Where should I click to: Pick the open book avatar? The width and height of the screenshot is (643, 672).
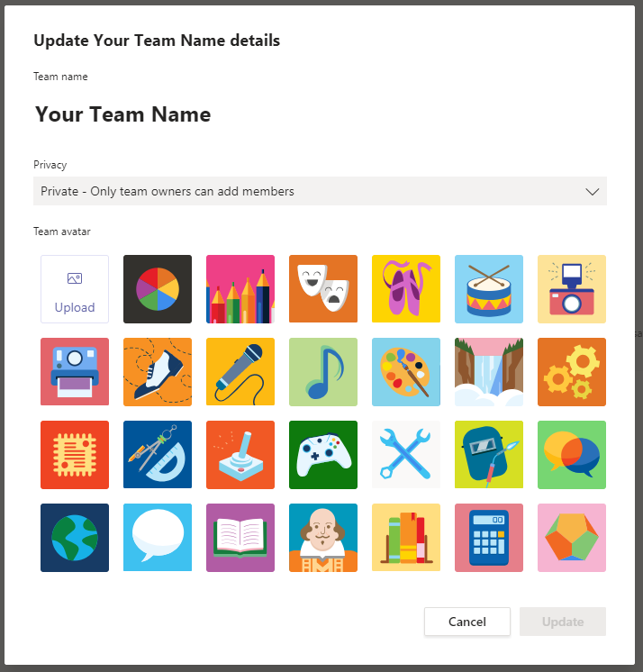(240, 538)
